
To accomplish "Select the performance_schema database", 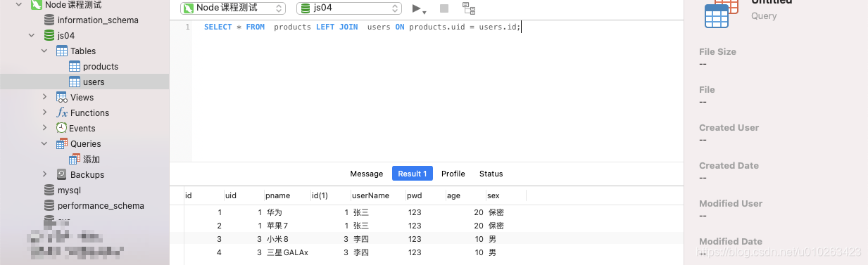I will tap(101, 206).
